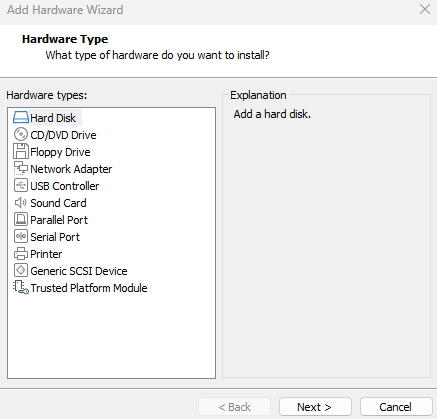
Task: Click the Serial Port icon
Action: pos(21,236)
